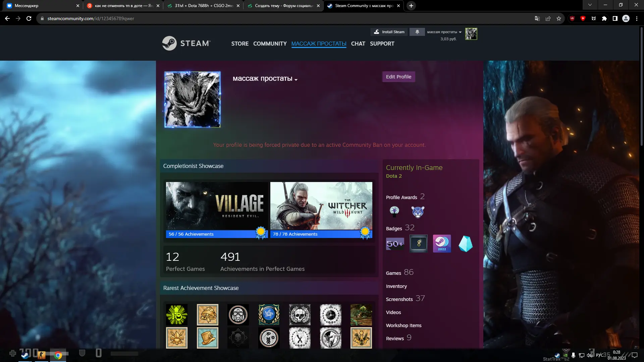Click the browser address bar URL
Image resolution: width=644 pixels, height=362 pixels.
click(91, 18)
